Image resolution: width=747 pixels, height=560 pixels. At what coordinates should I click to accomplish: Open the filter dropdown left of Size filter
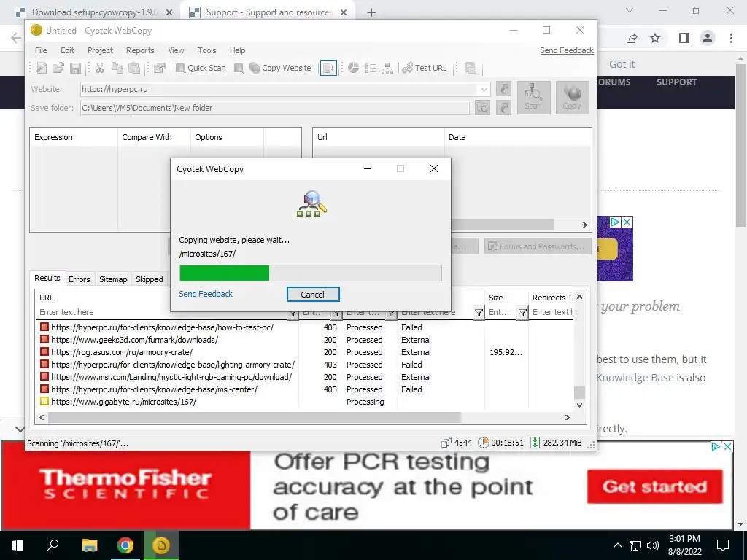(479, 312)
